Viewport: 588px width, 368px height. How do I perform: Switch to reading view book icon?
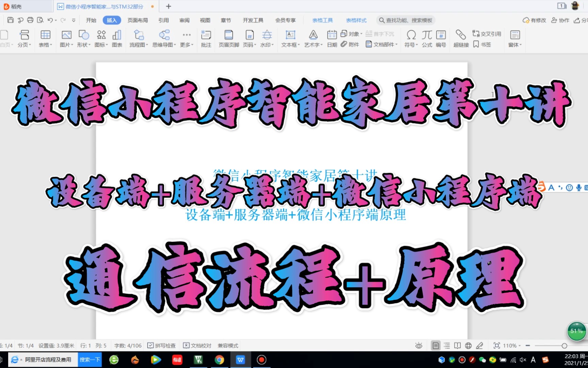coord(458,346)
